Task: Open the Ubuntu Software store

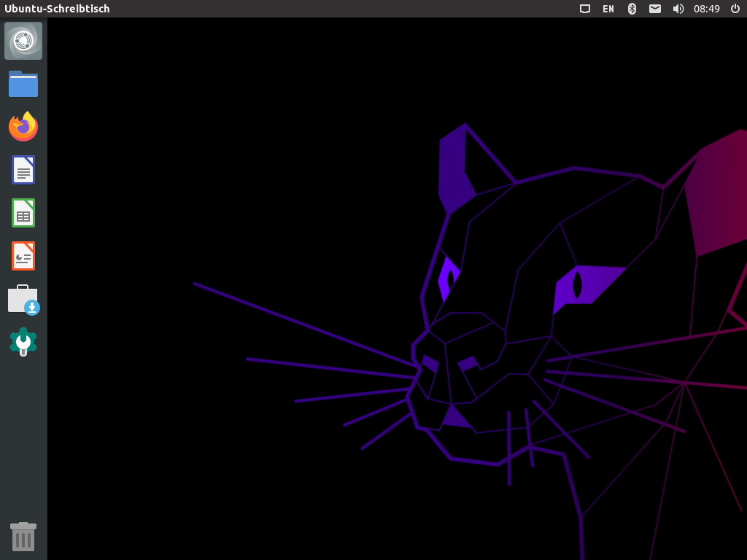Action: (x=23, y=300)
